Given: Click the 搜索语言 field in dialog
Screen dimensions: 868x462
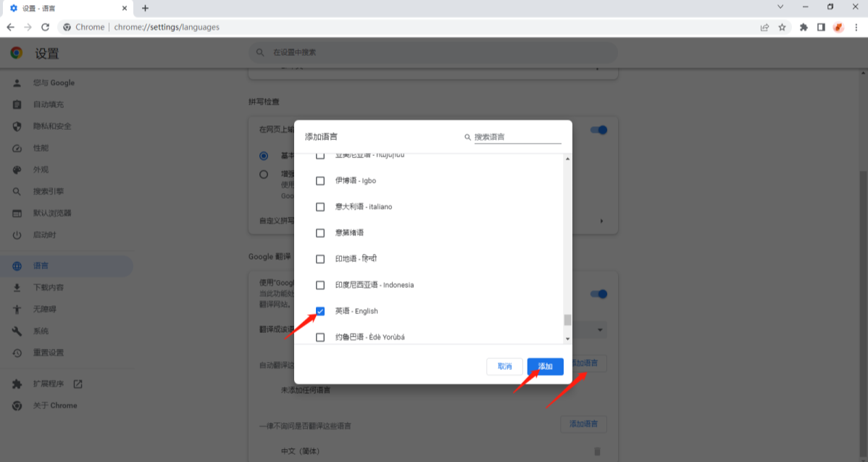Looking at the screenshot, I should tap(517, 137).
